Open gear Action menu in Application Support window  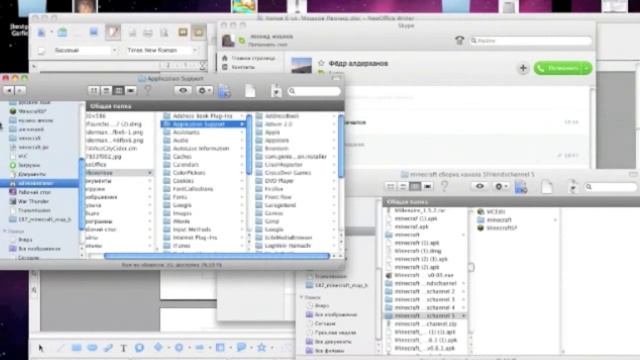pyautogui.click(x=203, y=91)
